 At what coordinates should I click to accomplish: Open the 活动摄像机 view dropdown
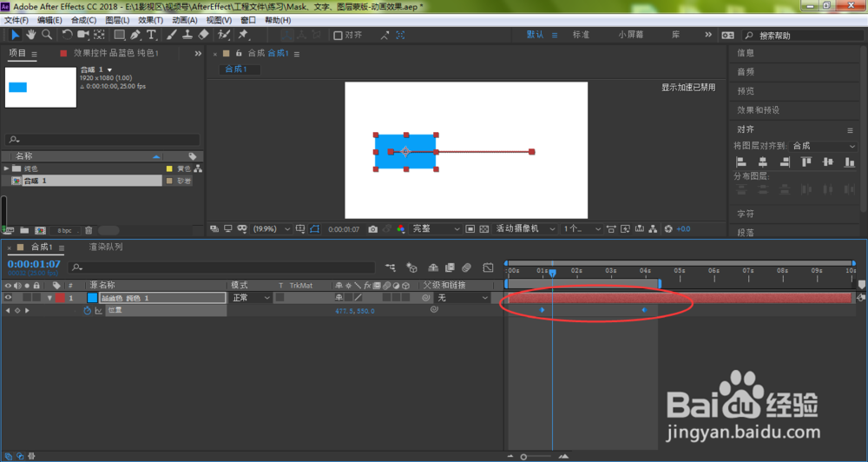coord(525,229)
